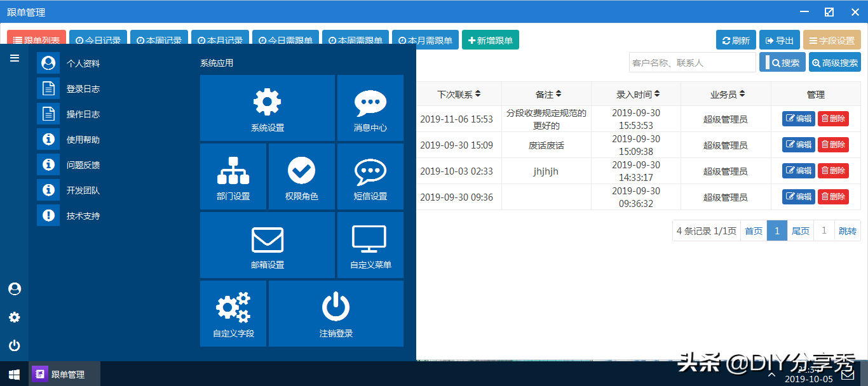Go to 首页 first page
The height and width of the screenshot is (386, 868).
[754, 230]
